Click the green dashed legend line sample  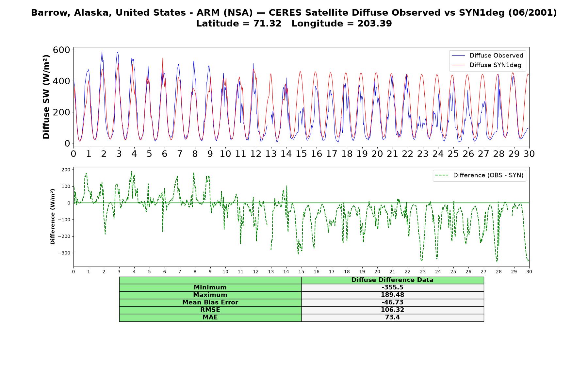click(x=442, y=175)
